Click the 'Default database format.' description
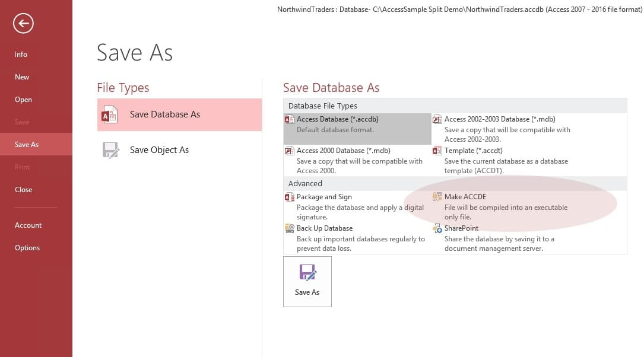644x357 pixels. [335, 130]
